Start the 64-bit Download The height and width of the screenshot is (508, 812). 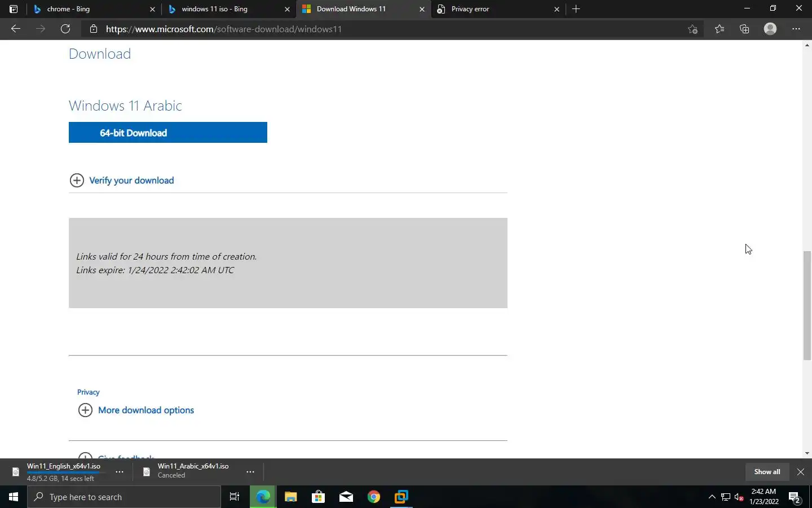(168, 133)
